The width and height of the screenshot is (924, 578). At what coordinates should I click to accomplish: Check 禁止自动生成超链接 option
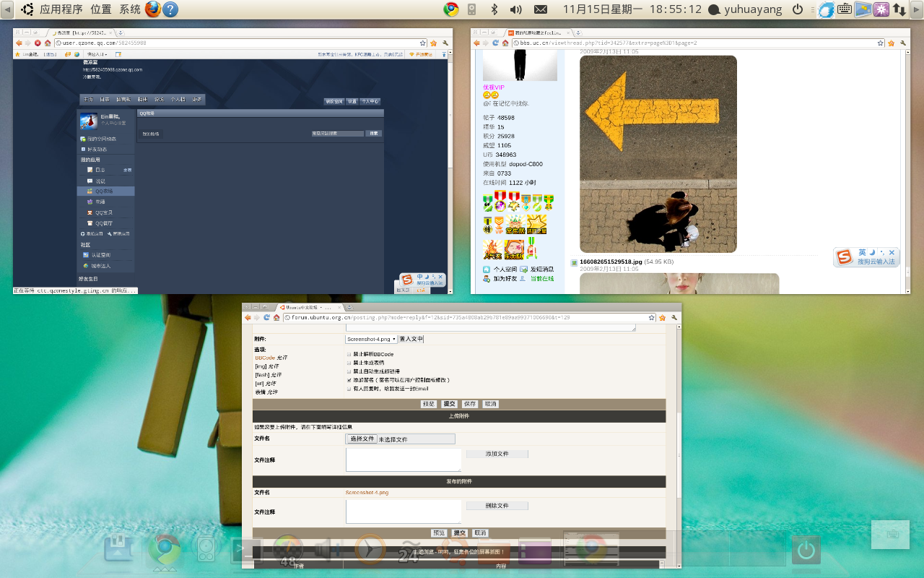coord(349,371)
